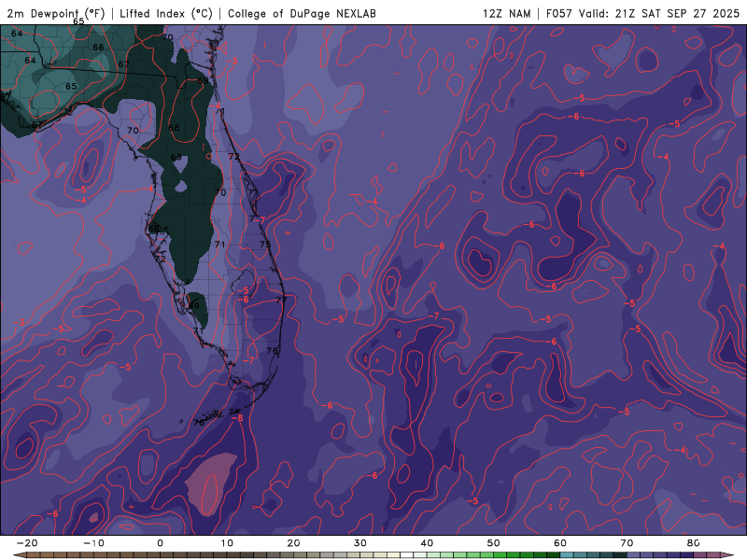The height and width of the screenshot is (560, 747).
Task: Click 'F057 Valid: 21Z SAT SEP 27 2025' text
Action: point(642,13)
